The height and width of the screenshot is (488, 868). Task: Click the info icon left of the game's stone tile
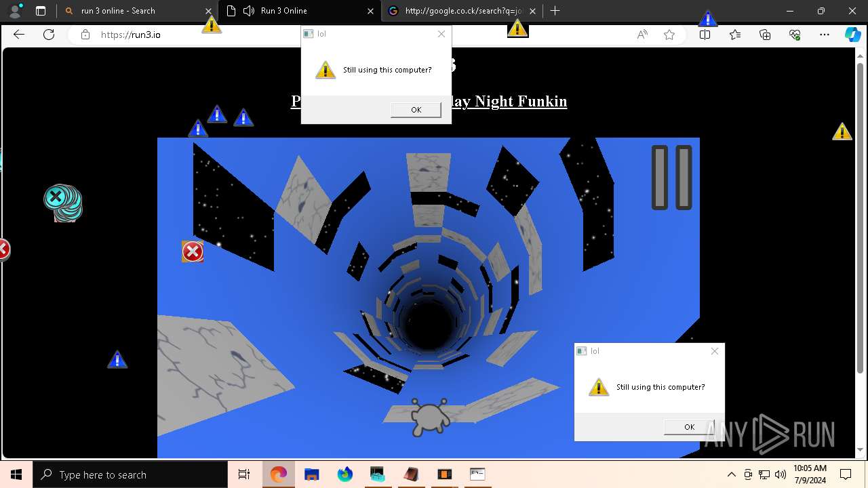pyautogui.click(x=117, y=359)
